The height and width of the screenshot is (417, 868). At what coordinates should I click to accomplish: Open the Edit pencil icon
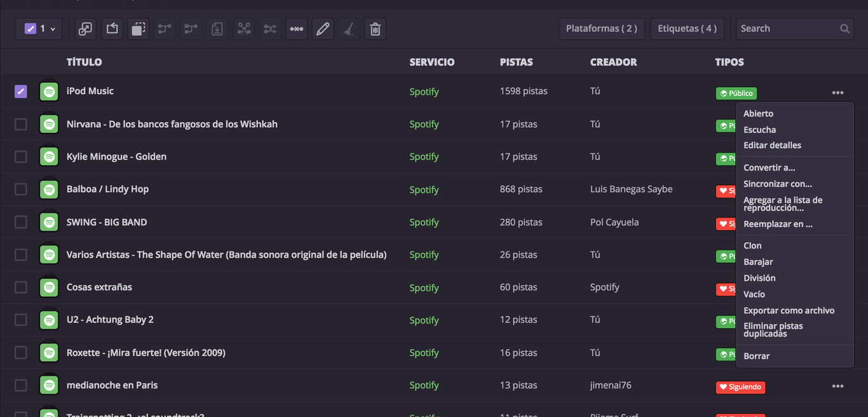322,29
